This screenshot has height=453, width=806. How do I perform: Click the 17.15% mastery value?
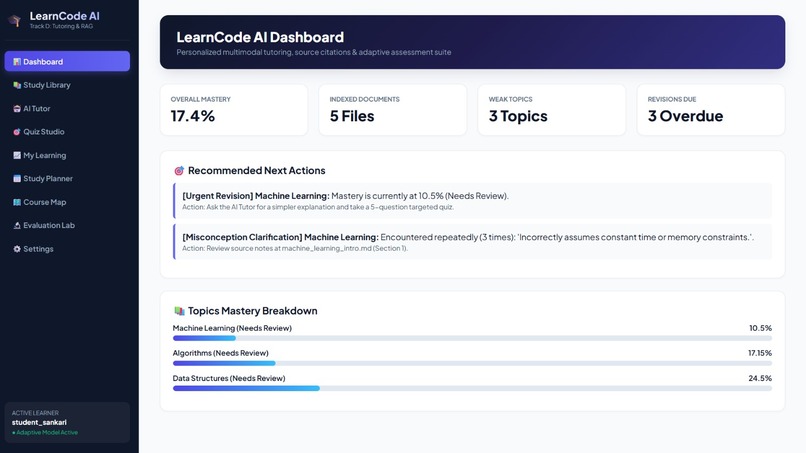pos(760,353)
